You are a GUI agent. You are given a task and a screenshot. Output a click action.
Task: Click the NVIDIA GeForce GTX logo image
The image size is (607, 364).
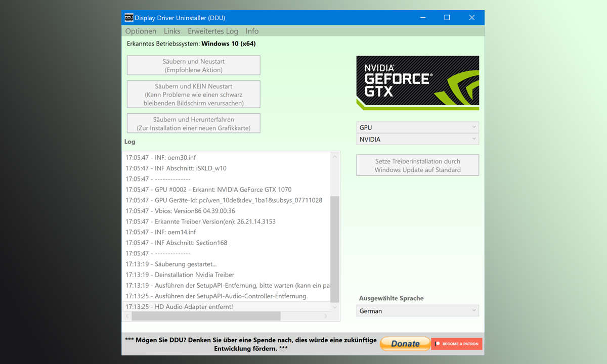[x=418, y=83]
